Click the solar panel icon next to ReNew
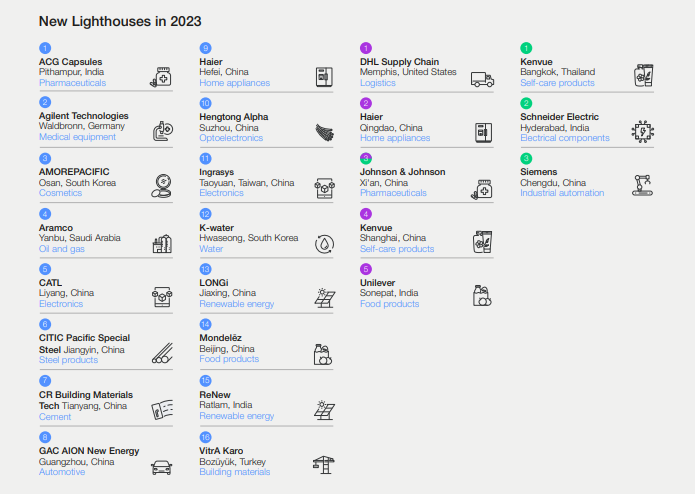This screenshot has width=695, height=494. pyautogui.click(x=324, y=410)
